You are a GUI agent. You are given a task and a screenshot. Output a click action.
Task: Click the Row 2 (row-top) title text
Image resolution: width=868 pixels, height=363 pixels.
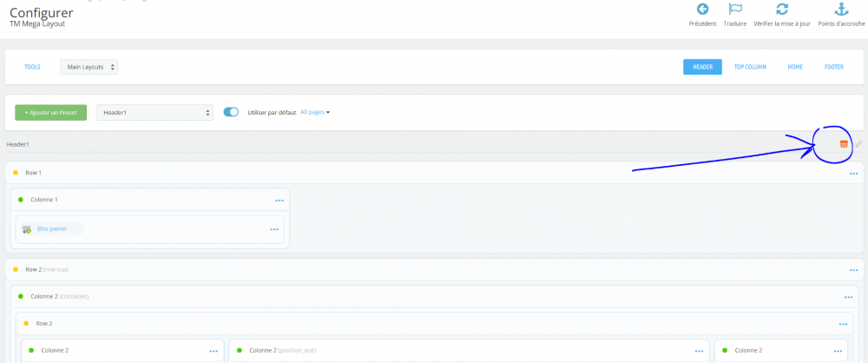pos(47,269)
